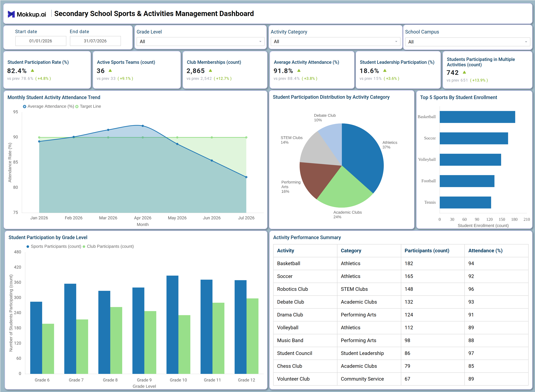
Task: Toggle Target Line legend marker
Action: (77, 107)
